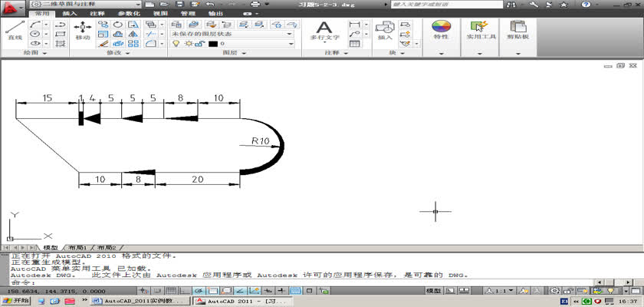This screenshot has width=644, height=307.
Task: Open the Utilities (实用工具) panel
Action: tap(479, 30)
